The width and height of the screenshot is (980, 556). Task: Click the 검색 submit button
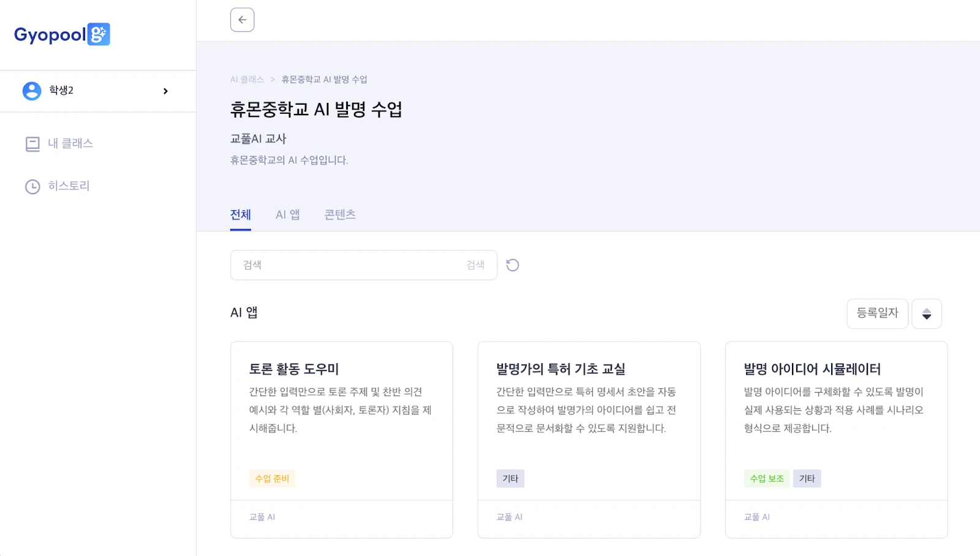[x=475, y=265]
